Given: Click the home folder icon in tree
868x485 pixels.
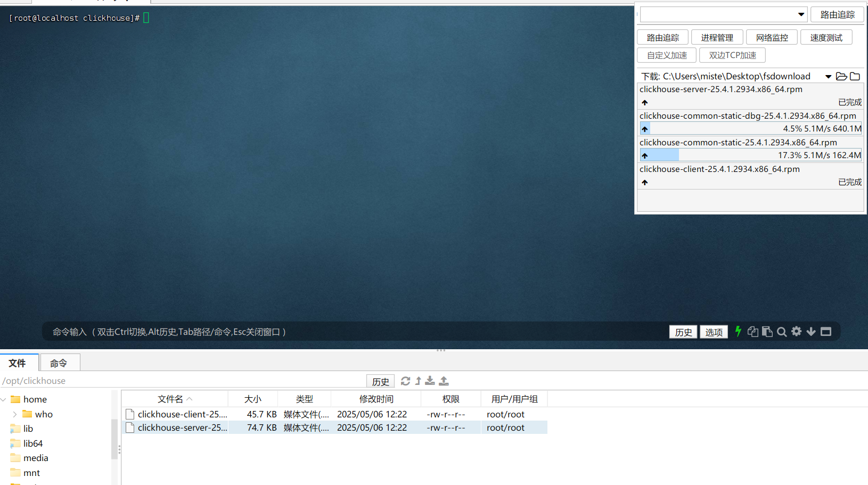Looking at the screenshot, I should click(x=15, y=399).
